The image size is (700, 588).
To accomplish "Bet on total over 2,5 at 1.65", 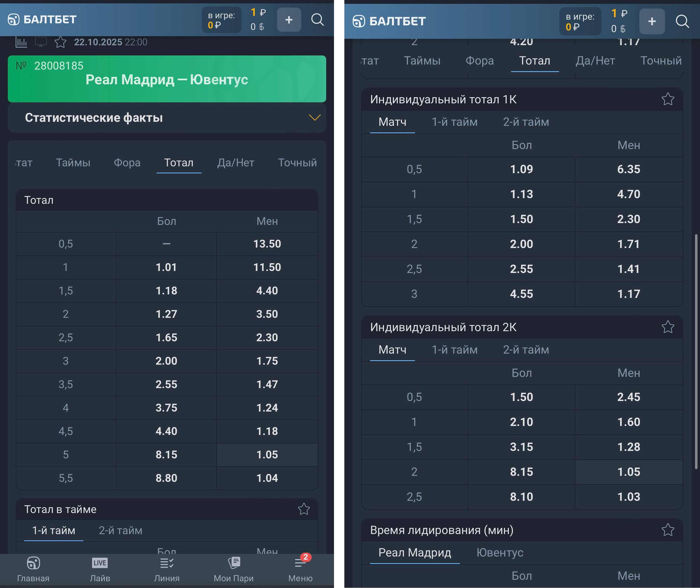I will (x=166, y=337).
